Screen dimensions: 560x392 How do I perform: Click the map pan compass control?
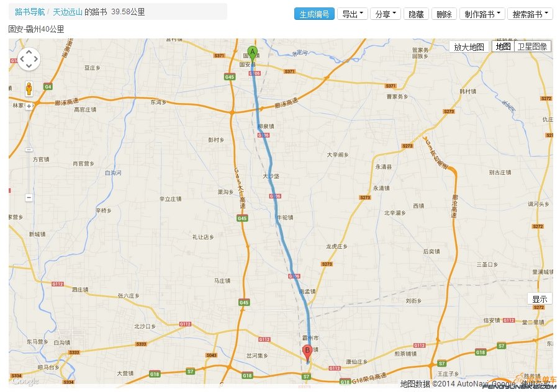point(28,60)
